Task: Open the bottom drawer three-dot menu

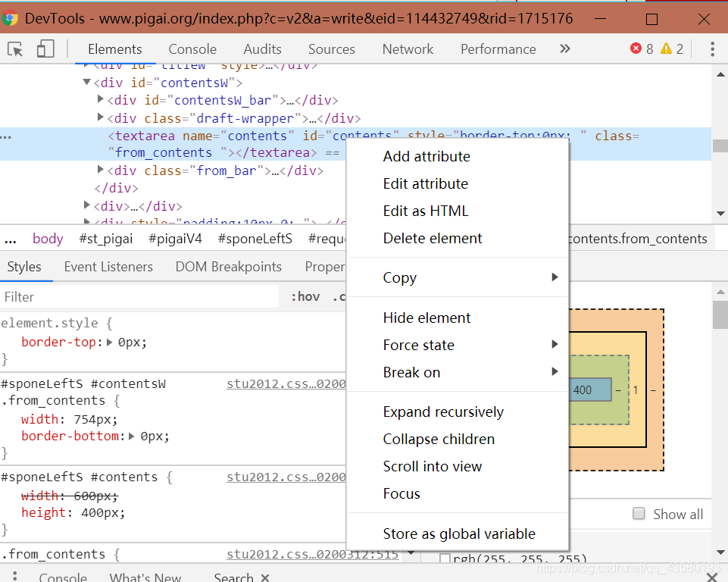Action: [15, 577]
